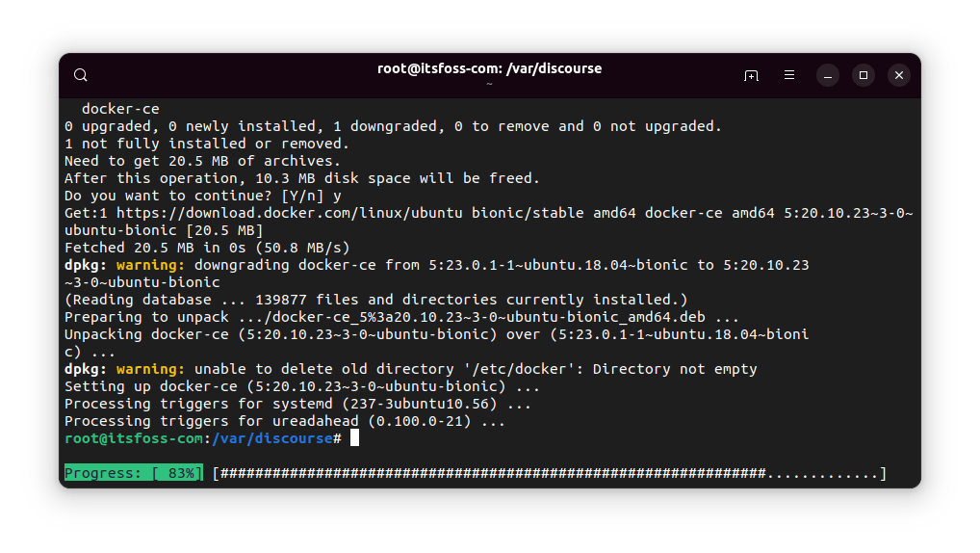Minimize the terminal window
The height and width of the screenshot is (553, 980).
pyautogui.click(x=828, y=75)
